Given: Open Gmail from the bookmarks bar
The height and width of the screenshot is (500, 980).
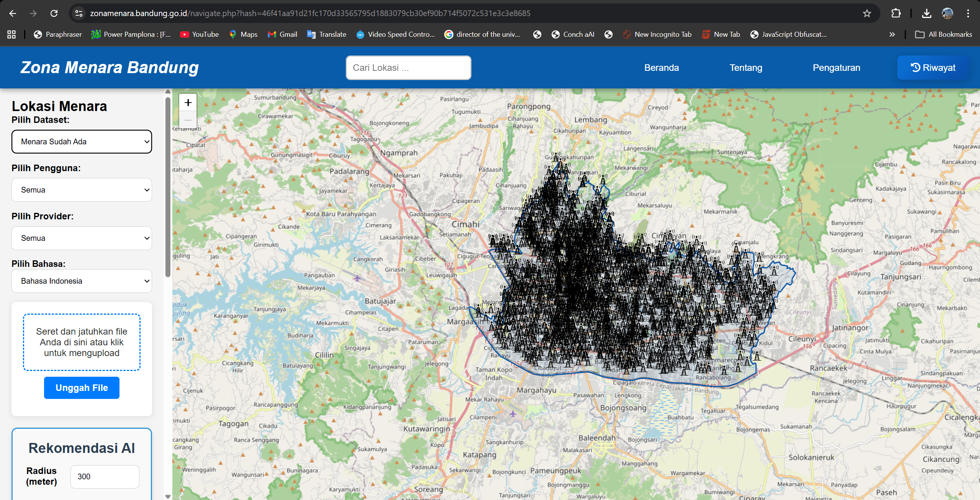Looking at the screenshot, I should coord(282,34).
